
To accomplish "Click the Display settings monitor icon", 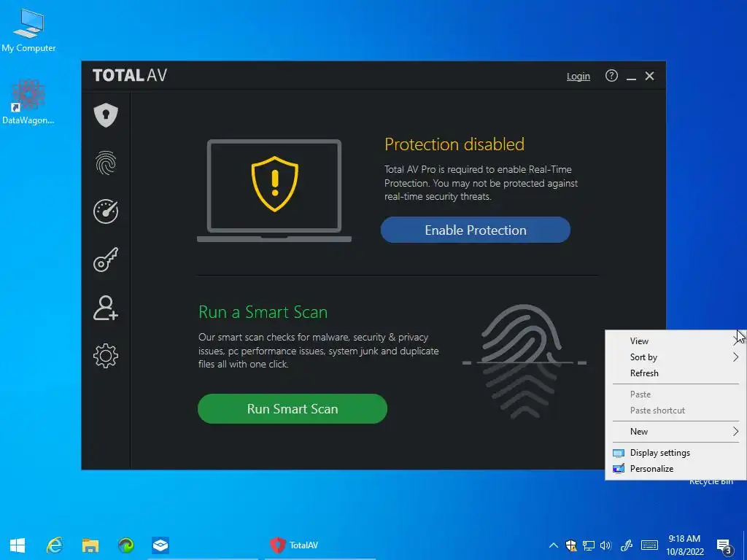I will (619, 453).
